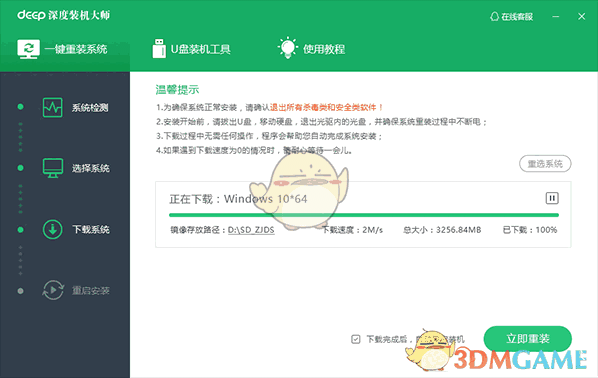Image resolution: width=598 pixels, height=378 pixels.
Task: Click the 总大小：3256.84MB value
Action: 442,230
